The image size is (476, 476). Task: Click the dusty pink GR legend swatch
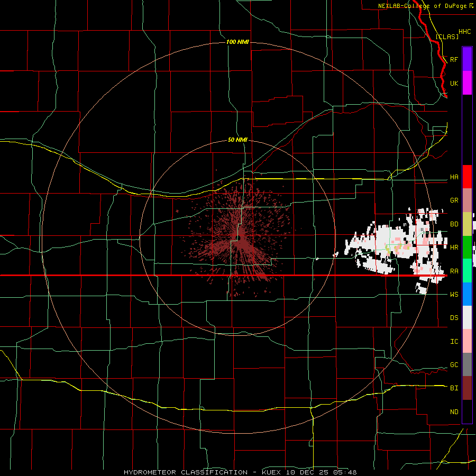[x=467, y=200]
